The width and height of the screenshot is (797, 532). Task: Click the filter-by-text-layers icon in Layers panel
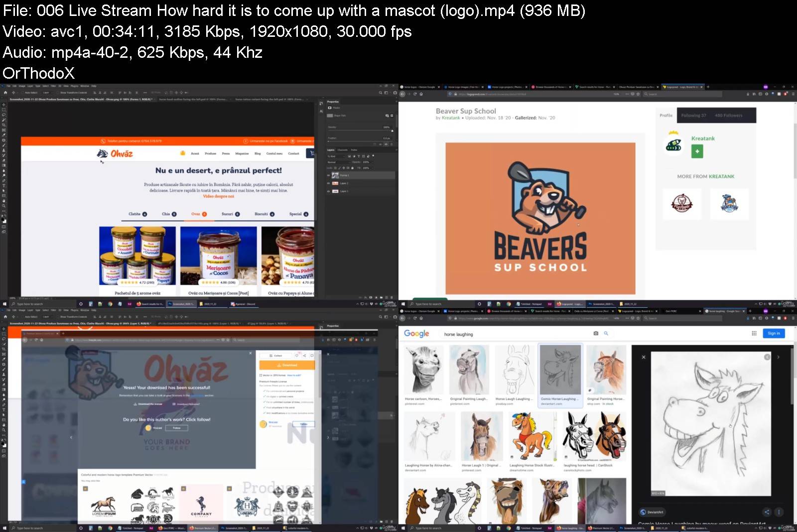359,156
